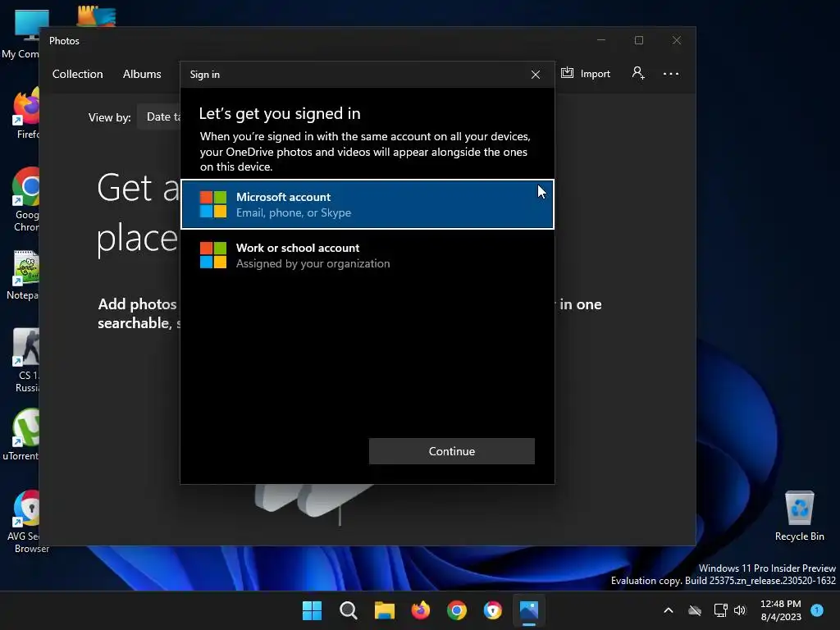The height and width of the screenshot is (630, 840).
Task: Click the network tray icon
Action: click(x=720, y=610)
